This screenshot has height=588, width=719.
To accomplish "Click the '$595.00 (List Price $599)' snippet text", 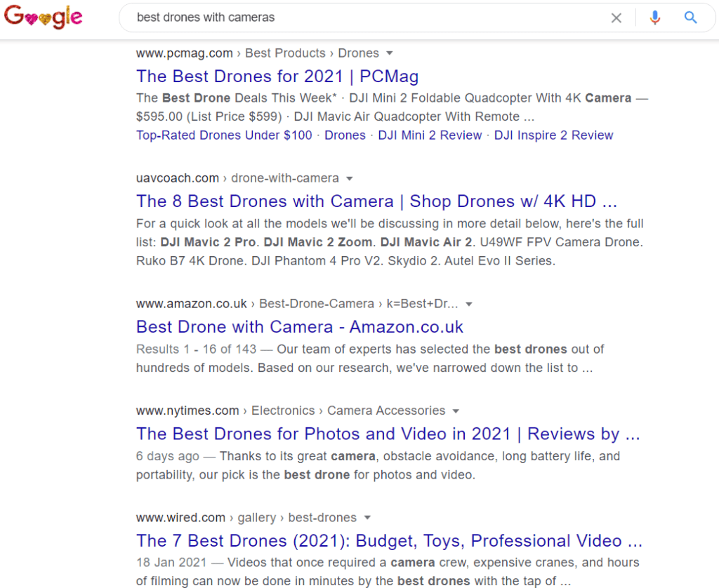I will point(209,117).
